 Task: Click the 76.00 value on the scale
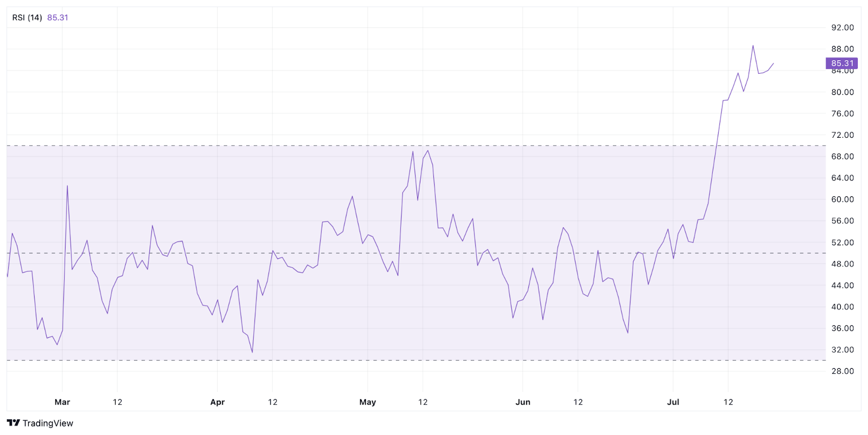point(843,113)
